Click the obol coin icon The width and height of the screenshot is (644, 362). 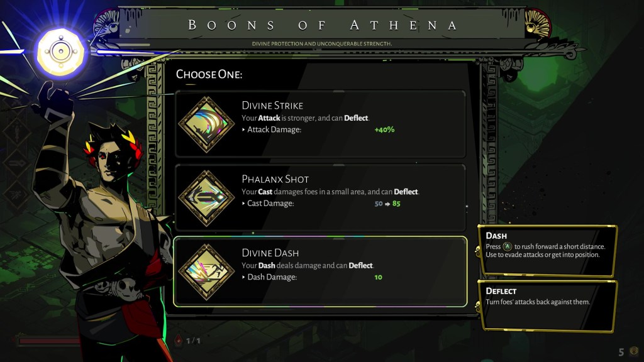tap(634, 351)
